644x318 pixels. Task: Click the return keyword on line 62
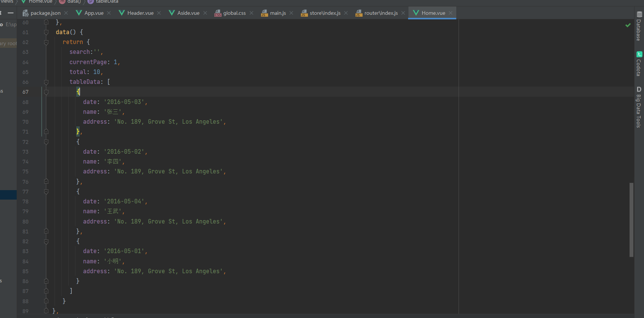pyautogui.click(x=73, y=42)
